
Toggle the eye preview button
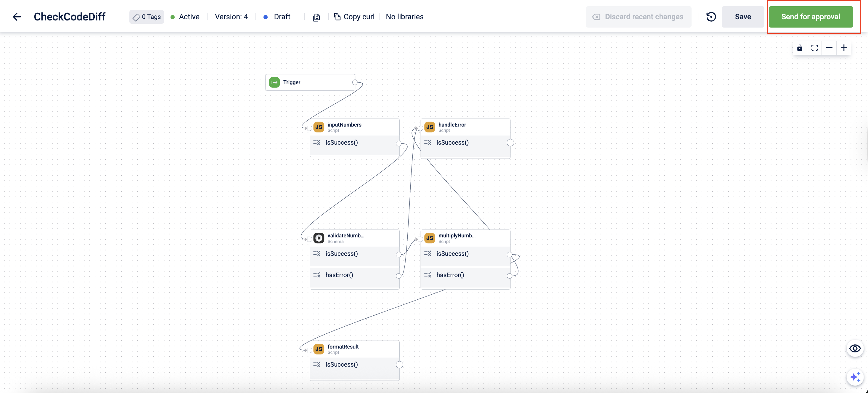pos(855,349)
